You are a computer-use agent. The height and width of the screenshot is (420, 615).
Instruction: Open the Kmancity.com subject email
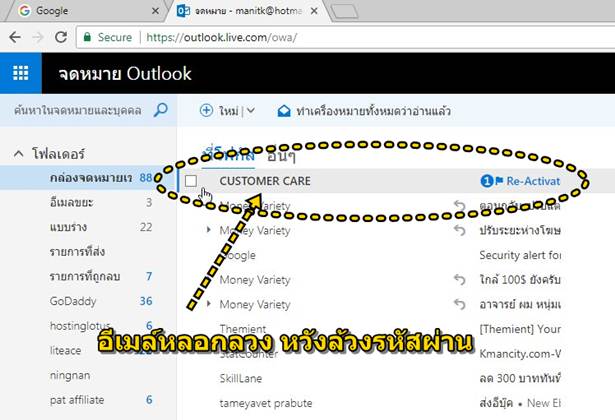520,354
